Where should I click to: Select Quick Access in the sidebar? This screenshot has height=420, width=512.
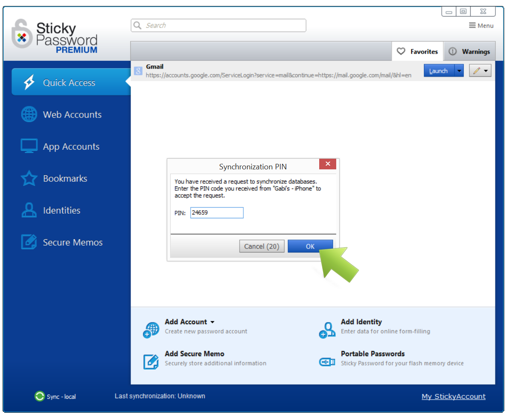71,83
